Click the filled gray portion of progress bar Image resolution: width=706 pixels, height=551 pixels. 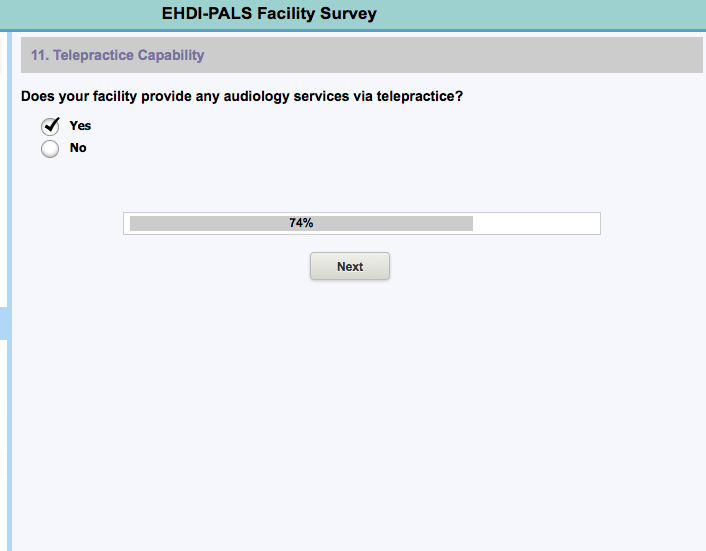pos(200,223)
